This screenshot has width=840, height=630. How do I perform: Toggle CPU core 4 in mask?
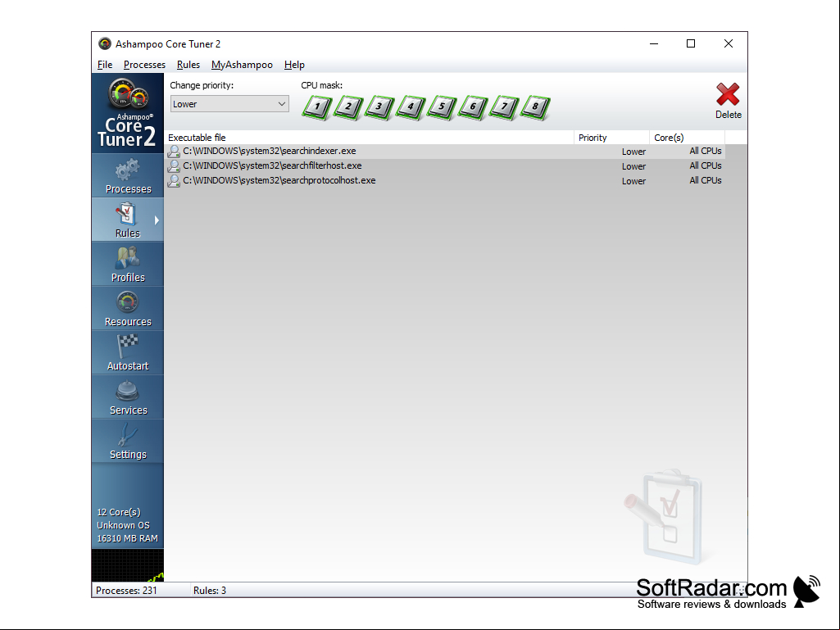[x=411, y=107]
